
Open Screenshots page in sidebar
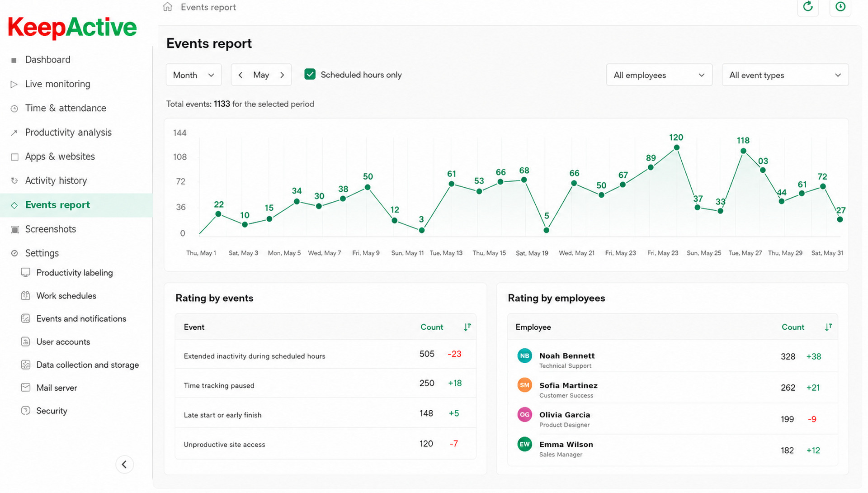click(x=51, y=229)
